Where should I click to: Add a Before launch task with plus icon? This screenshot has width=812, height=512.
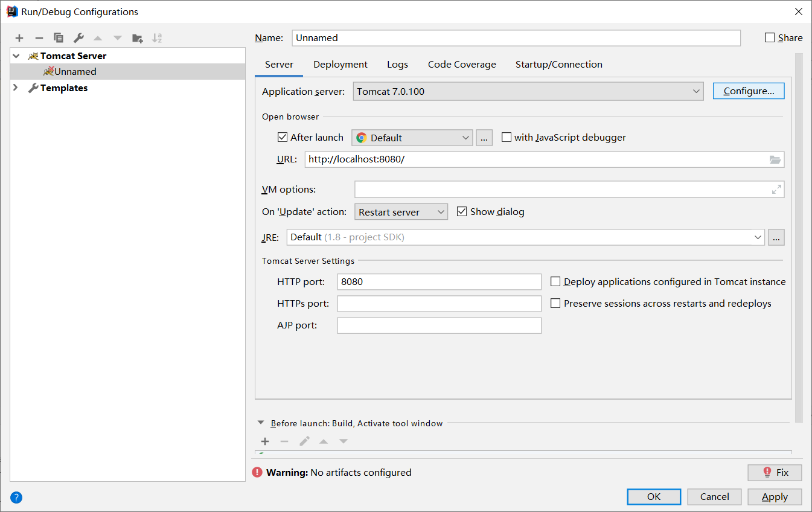click(265, 441)
